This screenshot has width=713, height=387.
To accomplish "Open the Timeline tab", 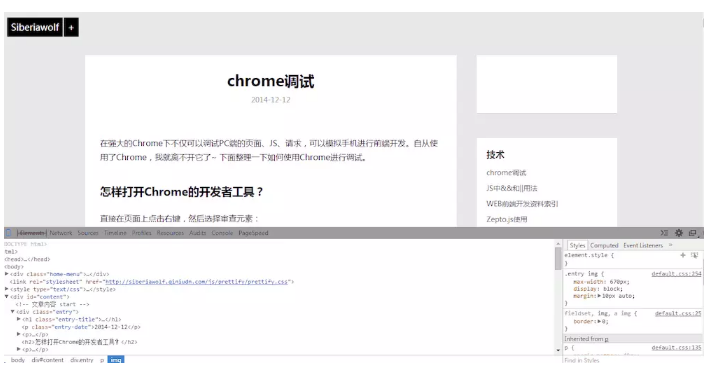I will coord(115,233).
